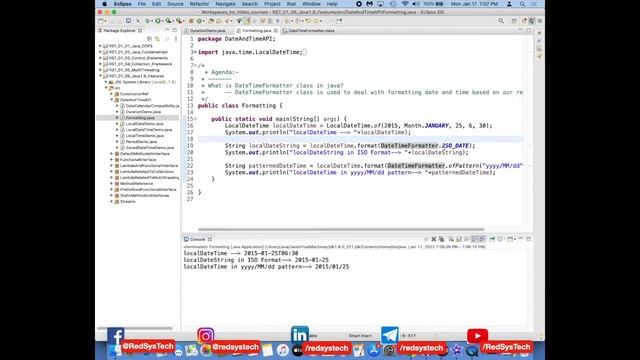Click the Debug bug toolbar icon

pyautogui.click(x=148, y=21)
